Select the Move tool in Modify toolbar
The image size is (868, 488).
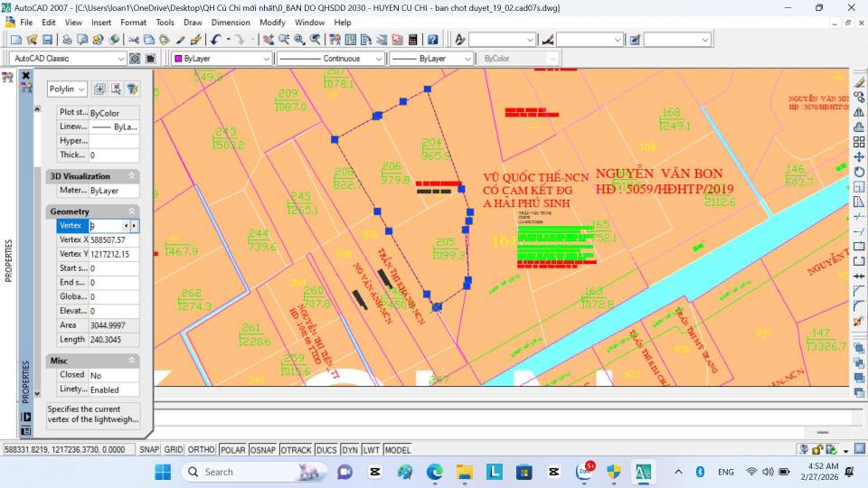click(x=859, y=157)
